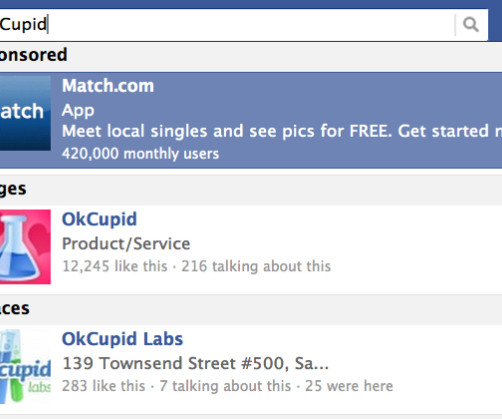Click 216 talking about this text
The image size is (502, 419).
click(x=256, y=266)
